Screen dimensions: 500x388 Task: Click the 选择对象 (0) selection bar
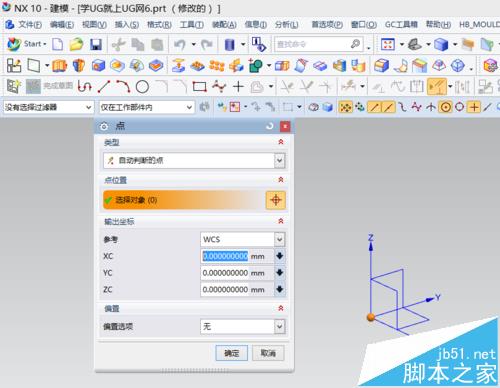point(183,200)
